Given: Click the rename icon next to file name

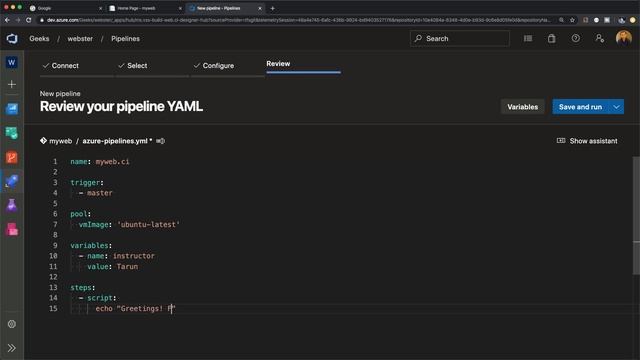Looking at the screenshot, I should [160, 141].
